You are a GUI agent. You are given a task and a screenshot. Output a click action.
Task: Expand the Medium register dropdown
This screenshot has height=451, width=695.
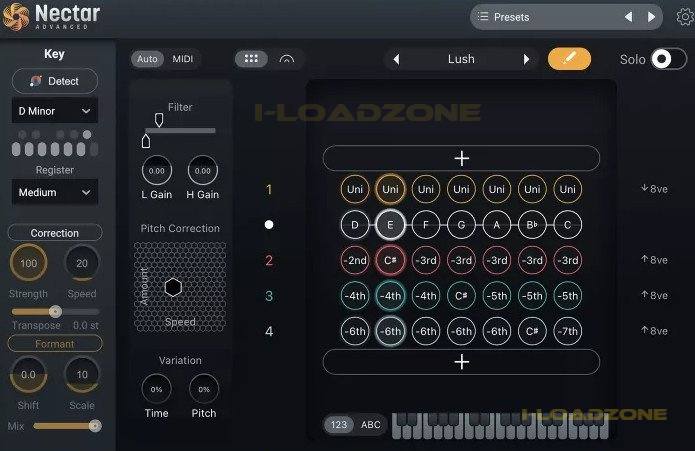[x=55, y=192]
